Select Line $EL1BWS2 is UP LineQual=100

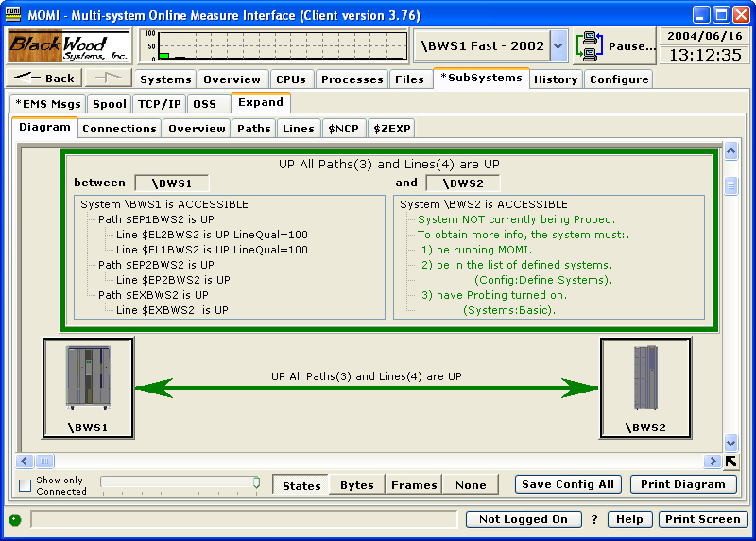[x=212, y=250]
